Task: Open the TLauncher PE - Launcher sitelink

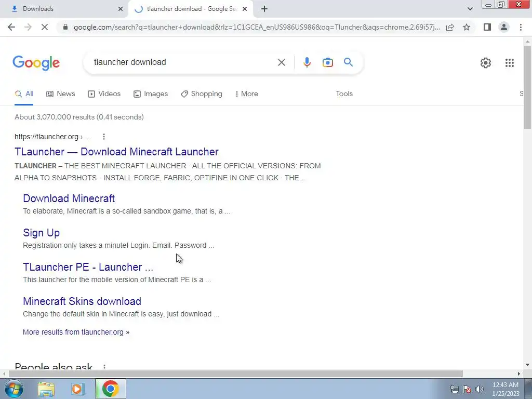Action: pos(88,267)
